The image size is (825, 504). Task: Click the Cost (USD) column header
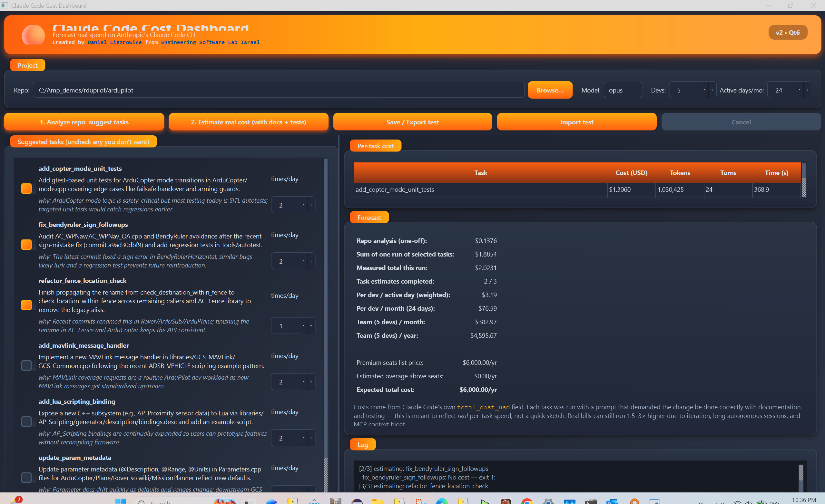tap(631, 173)
